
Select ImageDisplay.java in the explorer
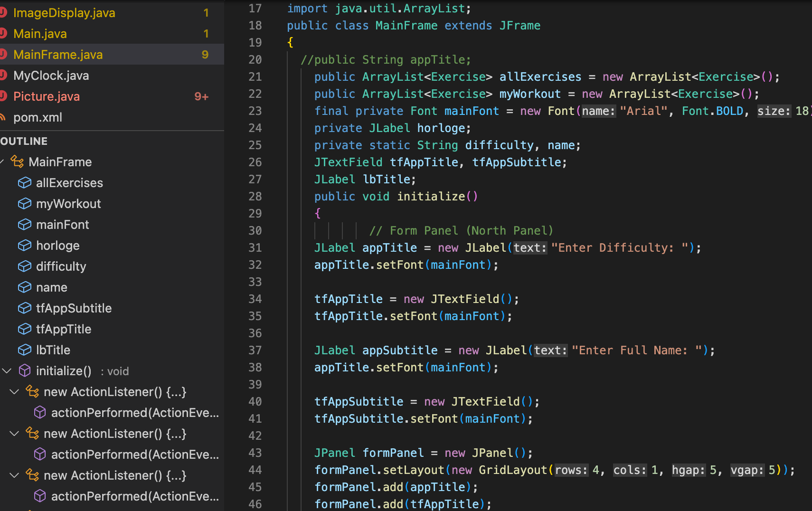pyautogui.click(x=65, y=13)
